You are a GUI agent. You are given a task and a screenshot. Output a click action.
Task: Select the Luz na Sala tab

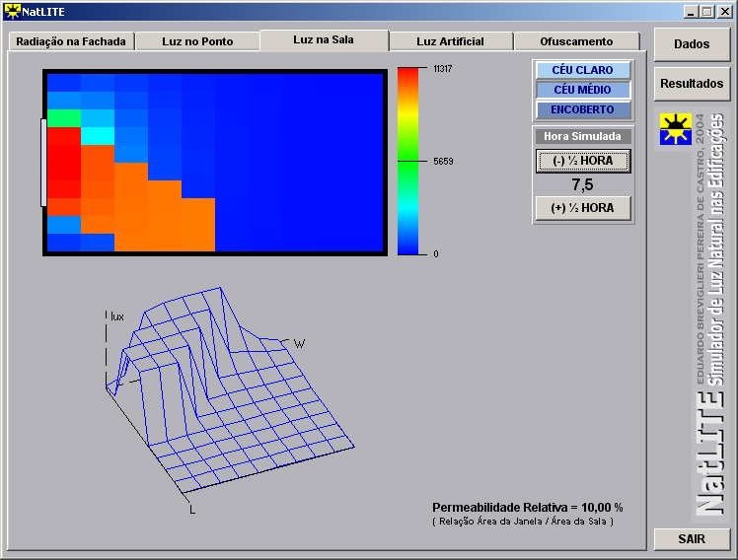(324, 40)
